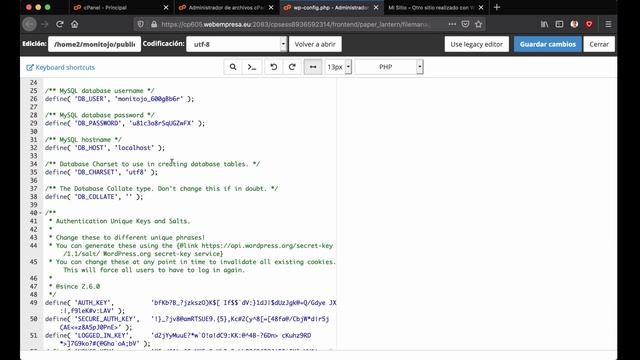
Task: Close the Administrador de archivos tab
Action: (x=271, y=7)
